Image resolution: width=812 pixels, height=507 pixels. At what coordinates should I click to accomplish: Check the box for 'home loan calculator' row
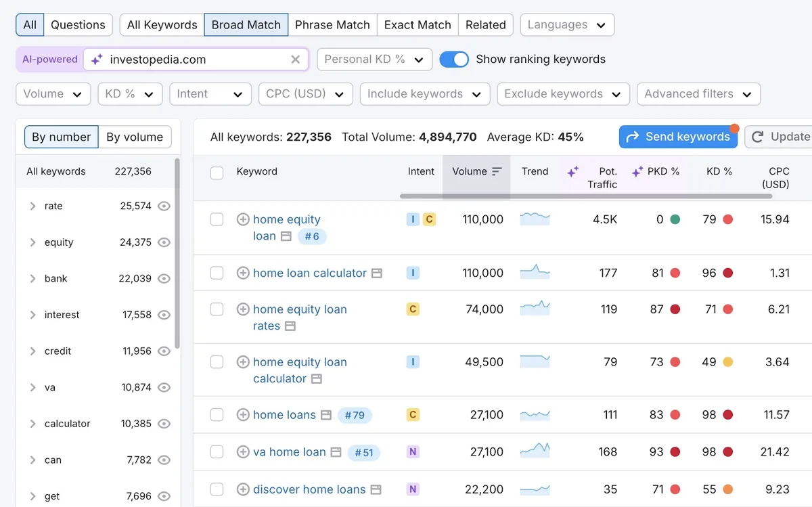coord(217,273)
